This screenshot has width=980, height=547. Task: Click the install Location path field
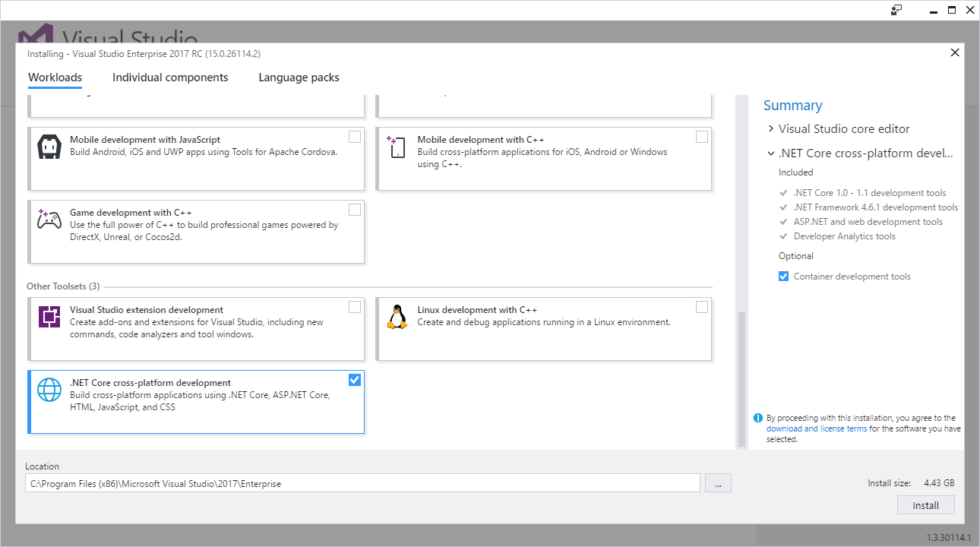362,483
